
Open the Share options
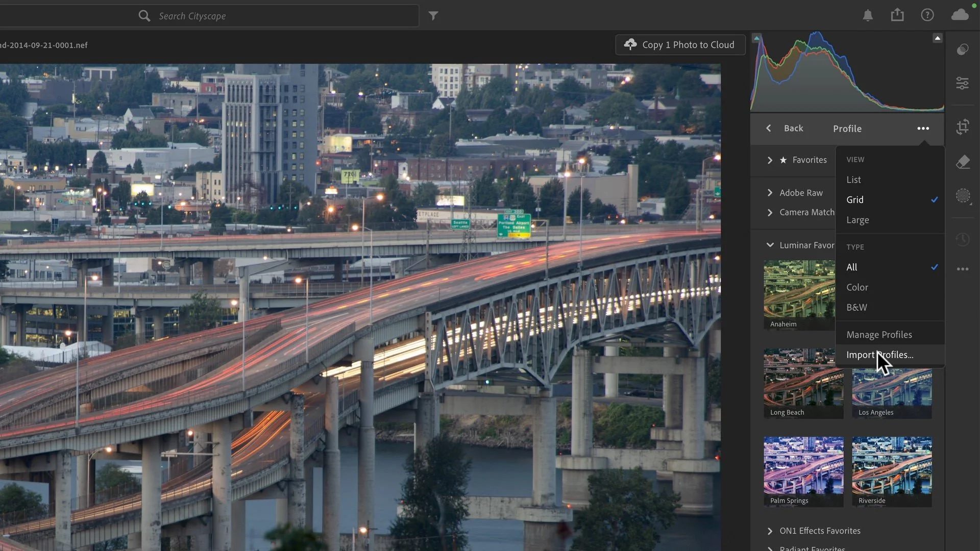tap(897, 15)
